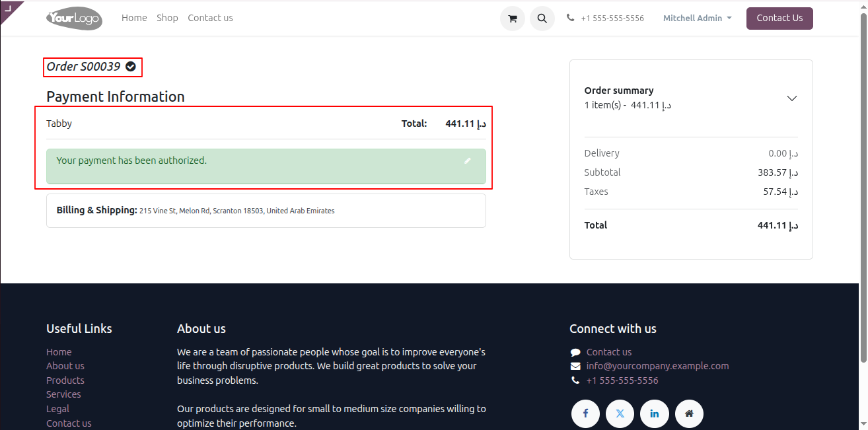Click the order confirmed checkmark icon
The height and width of the screenshot is (430, 868).
tap(131, 67)
